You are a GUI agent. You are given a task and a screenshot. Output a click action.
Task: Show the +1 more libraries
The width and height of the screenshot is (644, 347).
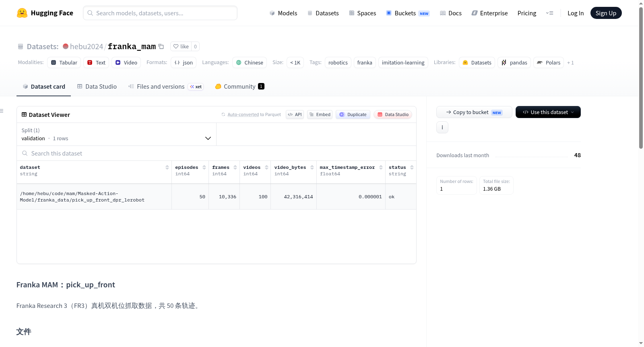coord(570,62)
